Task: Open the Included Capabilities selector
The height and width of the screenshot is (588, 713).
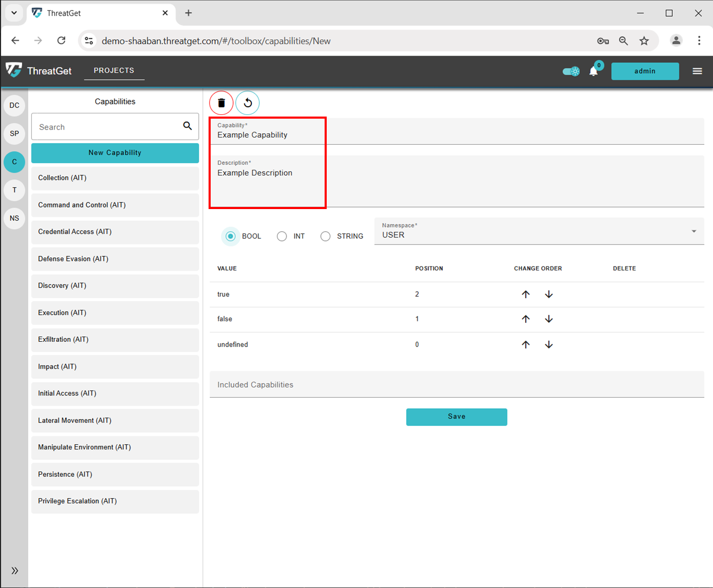Action: 456,385
